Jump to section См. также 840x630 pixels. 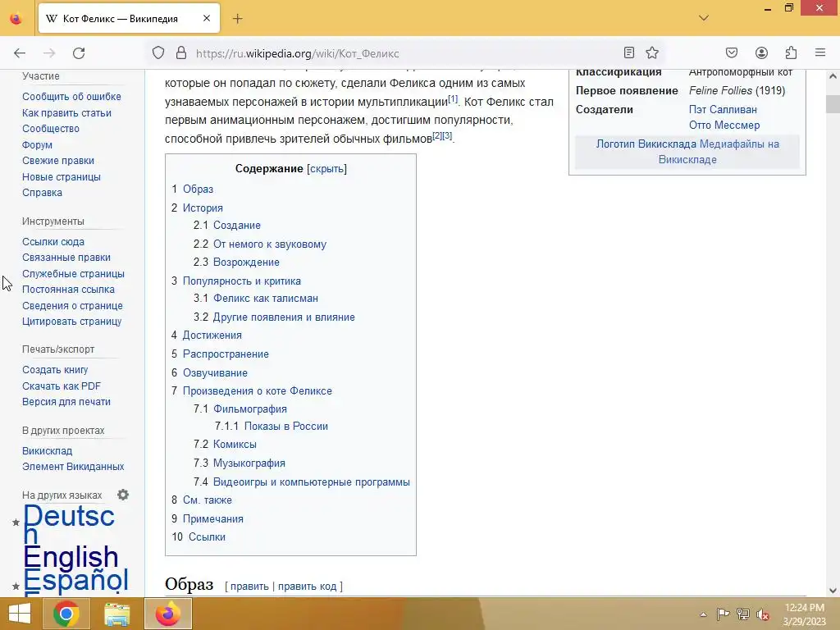208,500
